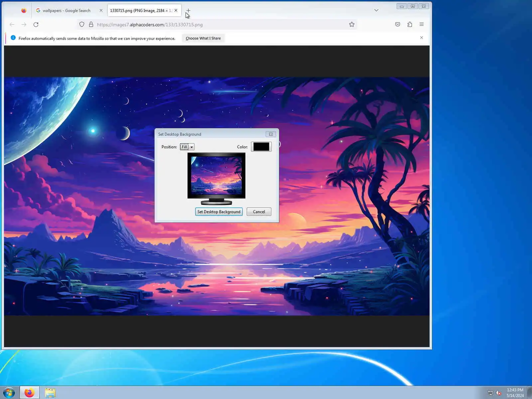The width and height of the screenshot is (532, 399).
Task: Click the Firefox forward arrow
Action: [x=24, y=25]
